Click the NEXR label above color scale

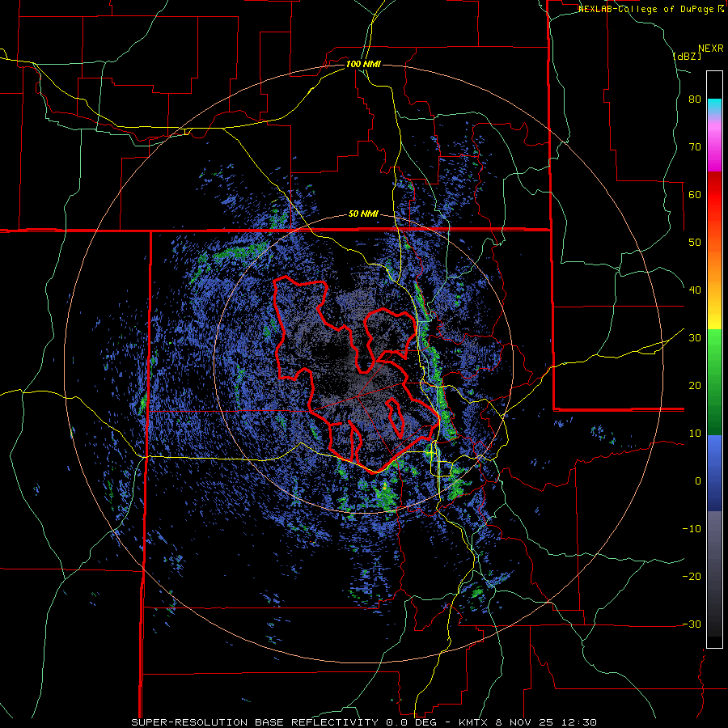pos(711,49)
